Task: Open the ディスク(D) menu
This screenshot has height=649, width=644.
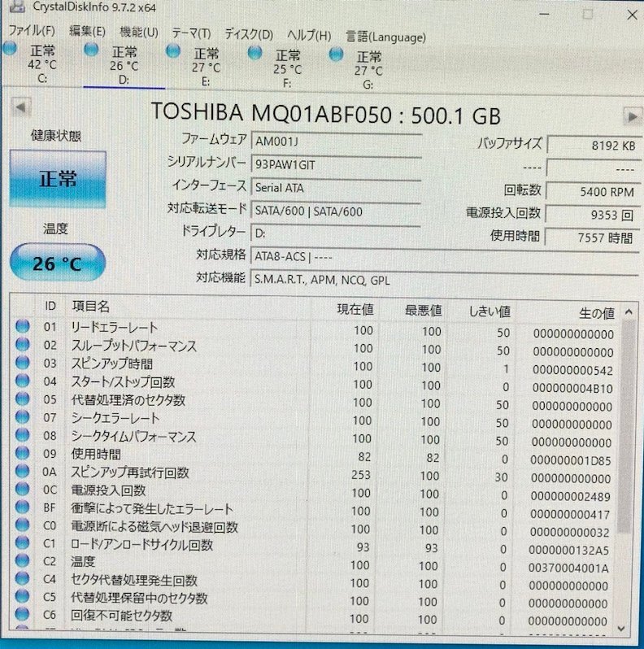Action: (x=249, y=34)
